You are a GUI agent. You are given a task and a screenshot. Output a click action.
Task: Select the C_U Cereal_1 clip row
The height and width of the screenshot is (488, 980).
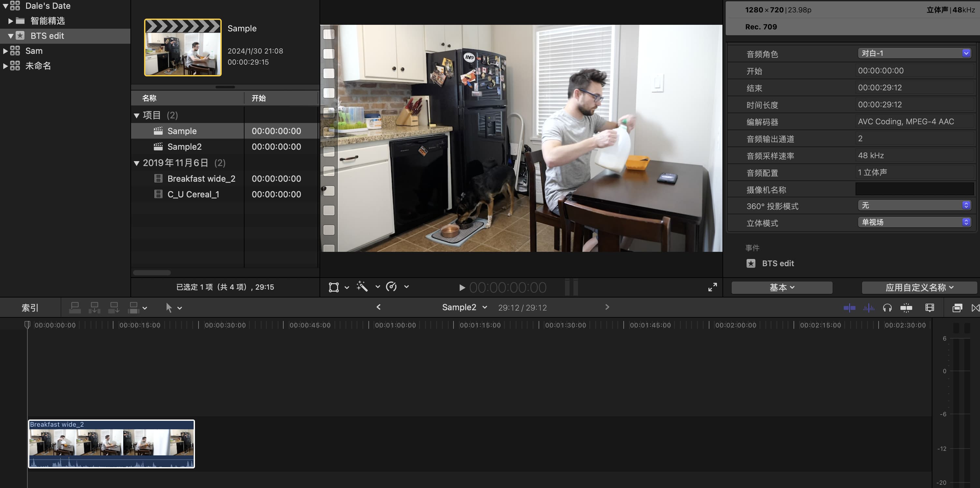[224, 194]
